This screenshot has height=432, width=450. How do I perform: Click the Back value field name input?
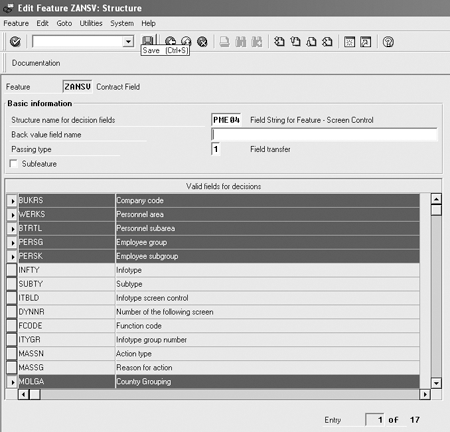tap(324, 135)
